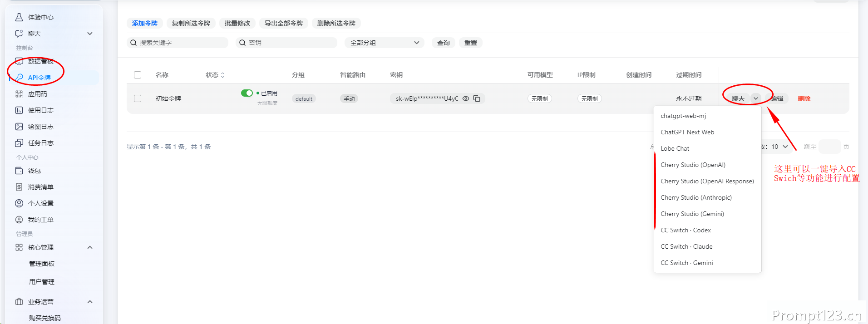This screenshot has height=324, width=868.
Task: Focus the 密钥 search input
Action: pos(286,43)
